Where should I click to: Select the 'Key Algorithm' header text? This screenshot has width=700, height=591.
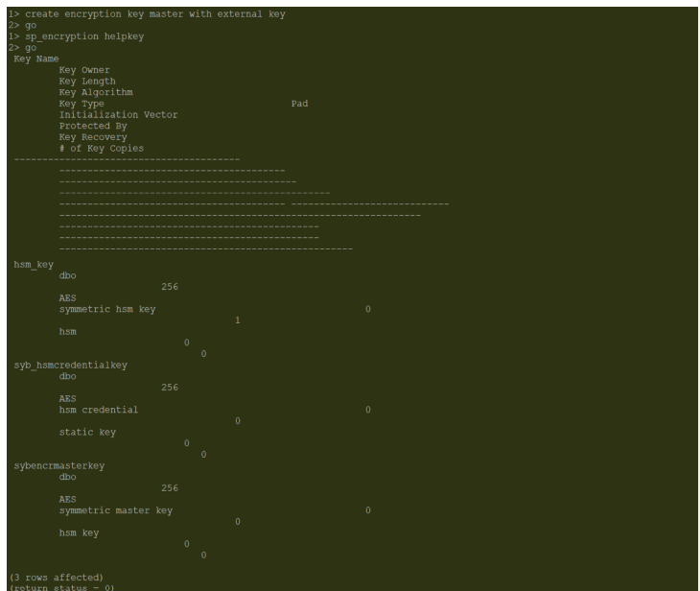[96, 92]
